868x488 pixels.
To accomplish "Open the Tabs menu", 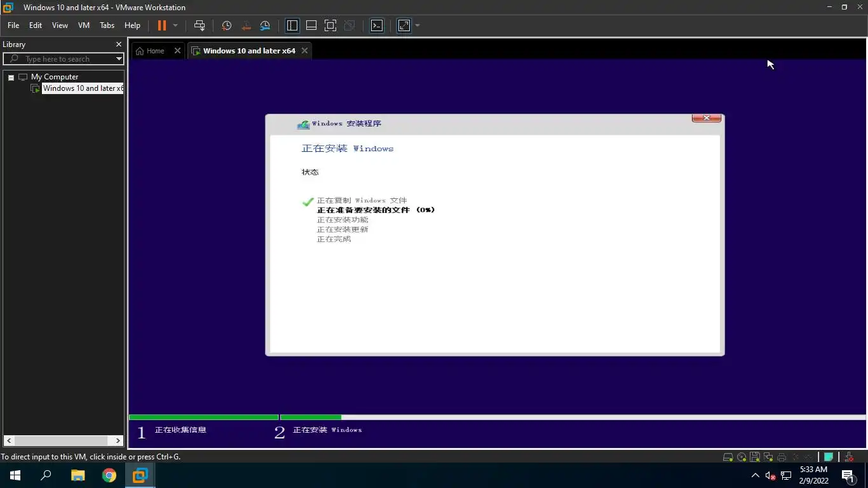I will [107, 25].
